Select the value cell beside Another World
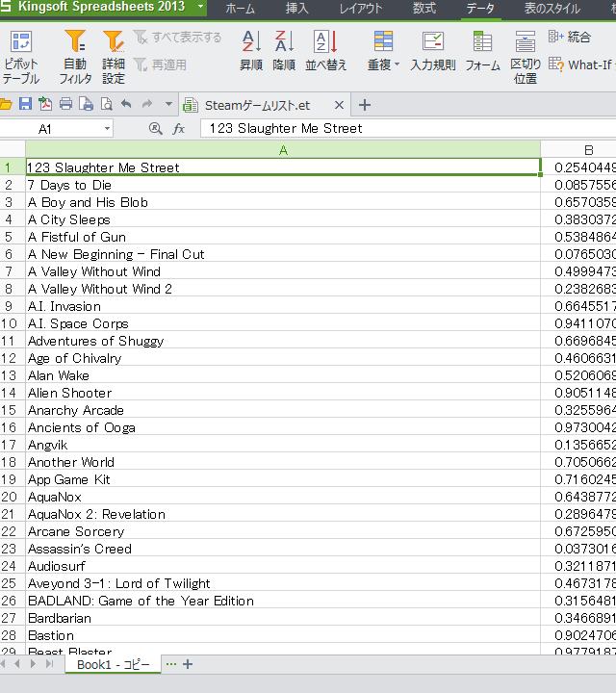 point(578,462)
